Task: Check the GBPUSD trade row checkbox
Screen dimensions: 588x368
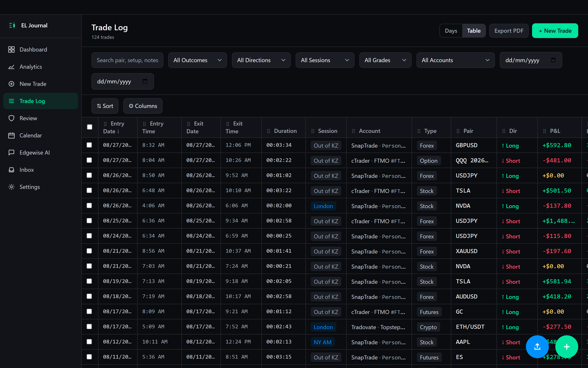Action: coord(89,145)
